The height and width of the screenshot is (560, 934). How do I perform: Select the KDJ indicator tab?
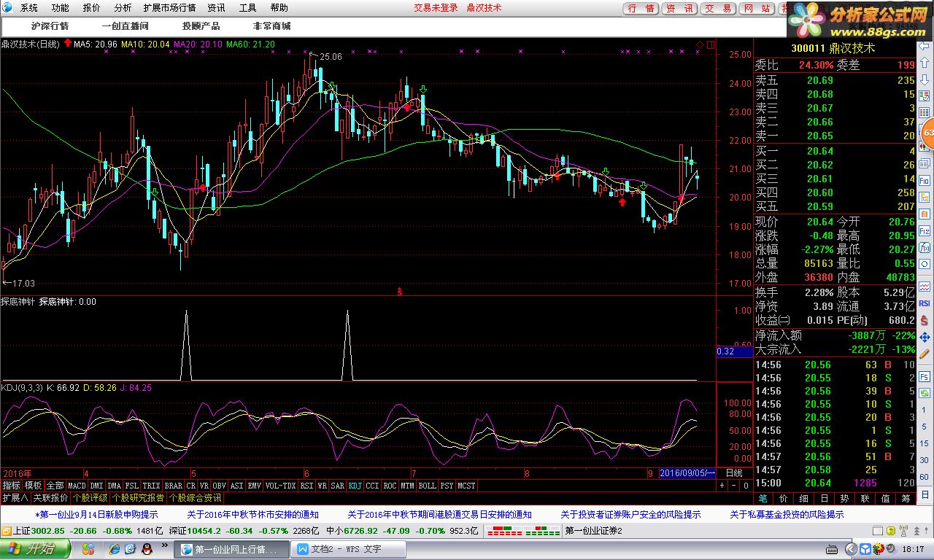click(x=355, y=486)
